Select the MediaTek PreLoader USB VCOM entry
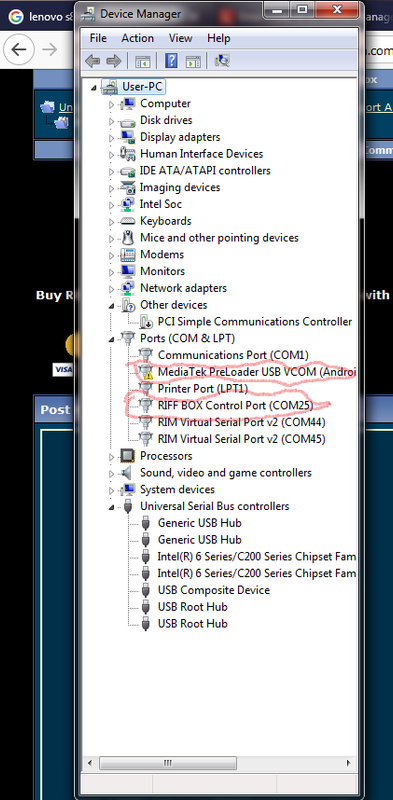The width and height of the screenshot is (393, 800). pos(257,372)
